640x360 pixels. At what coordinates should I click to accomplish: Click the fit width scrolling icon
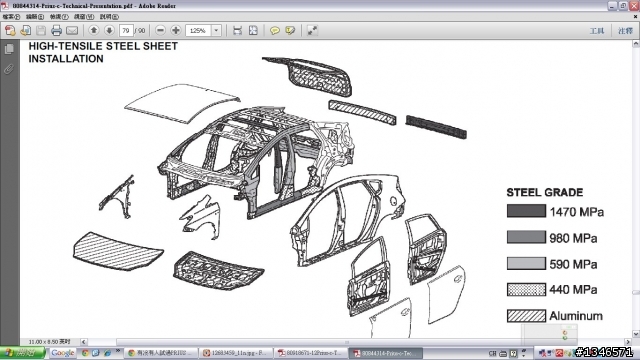pos(237,31)
